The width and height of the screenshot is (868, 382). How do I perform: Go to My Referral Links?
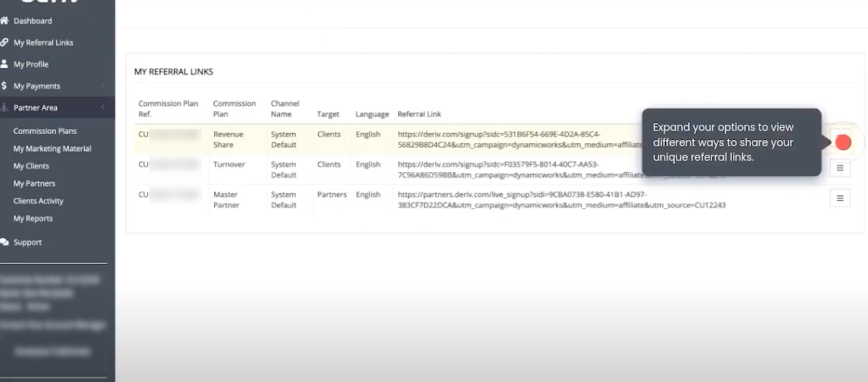[x=43, y=42]
